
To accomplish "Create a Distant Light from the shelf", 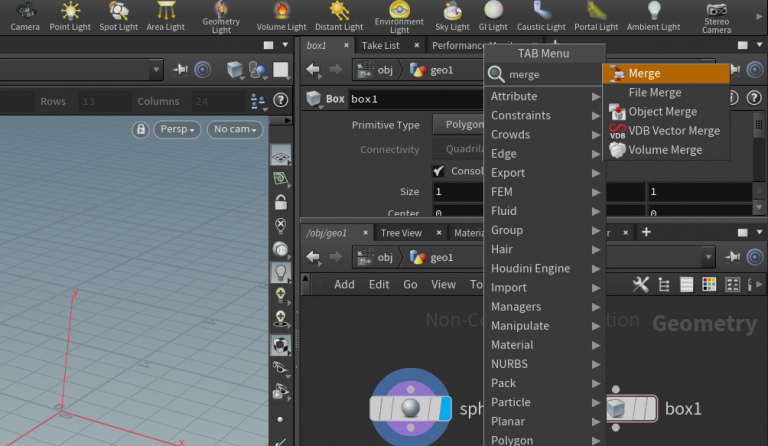I will [x=339, y=17].
